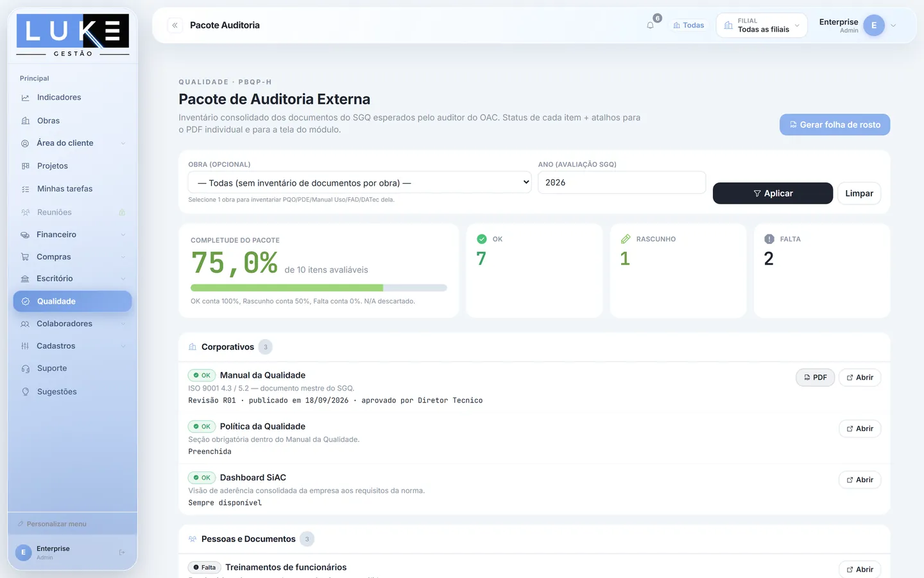The image size is (924, 578).
Task: Expand the Escritório submenu chevron
Action: pos(123,279)
